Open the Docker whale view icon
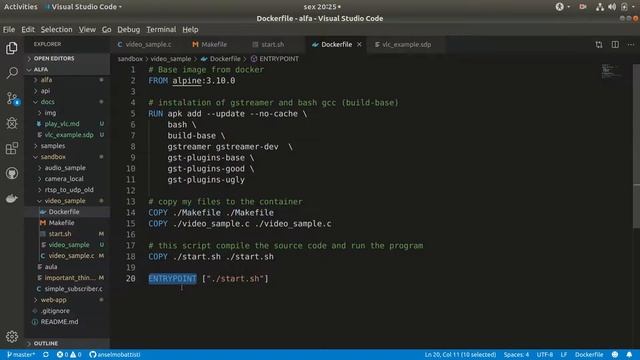Screen dimensions: 640x360 tap(11, 198)
